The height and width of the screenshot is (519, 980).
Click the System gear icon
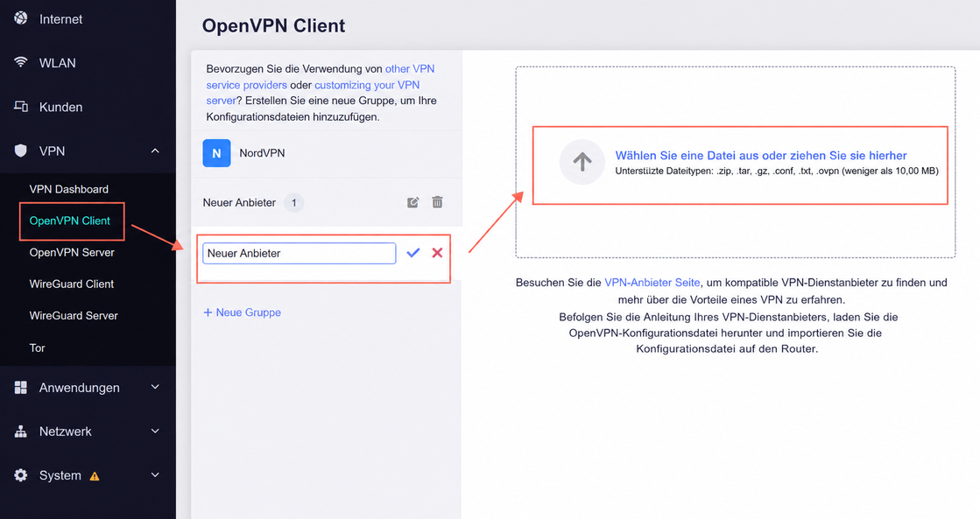(x=21, y=475)
